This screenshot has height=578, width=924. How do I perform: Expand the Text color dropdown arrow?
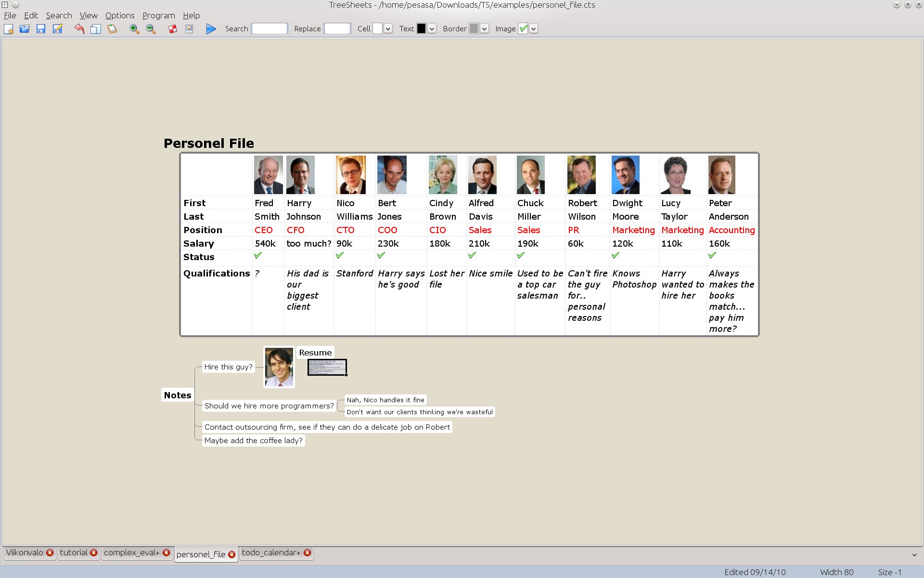tap(432, 29)
